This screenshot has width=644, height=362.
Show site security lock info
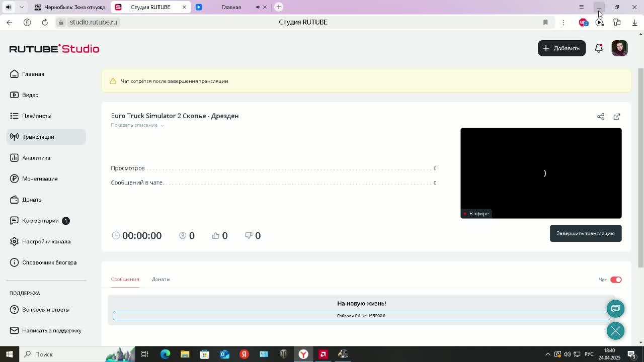pyautogui.click(x=61, y=22)
